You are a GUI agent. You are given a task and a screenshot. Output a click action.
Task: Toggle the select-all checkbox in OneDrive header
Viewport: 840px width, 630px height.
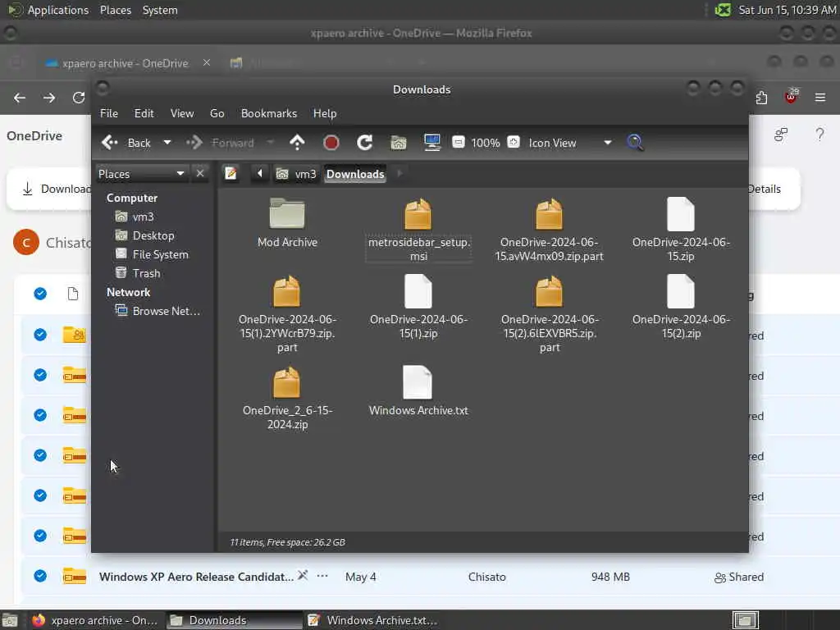click(40, 294)
